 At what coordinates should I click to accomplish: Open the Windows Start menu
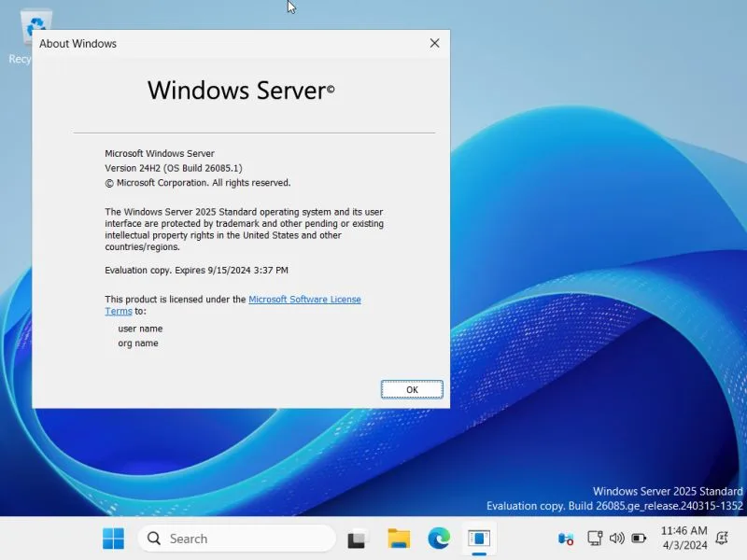[x=113, y=539]
